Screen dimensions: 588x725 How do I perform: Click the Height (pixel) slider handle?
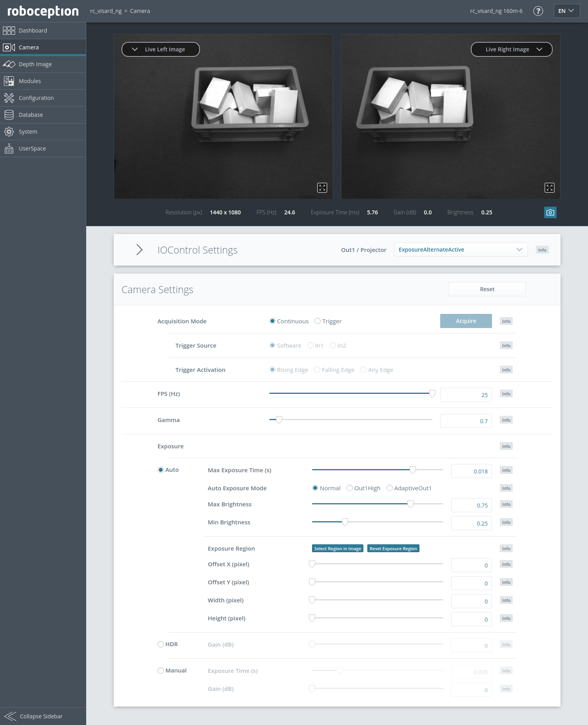312,618
